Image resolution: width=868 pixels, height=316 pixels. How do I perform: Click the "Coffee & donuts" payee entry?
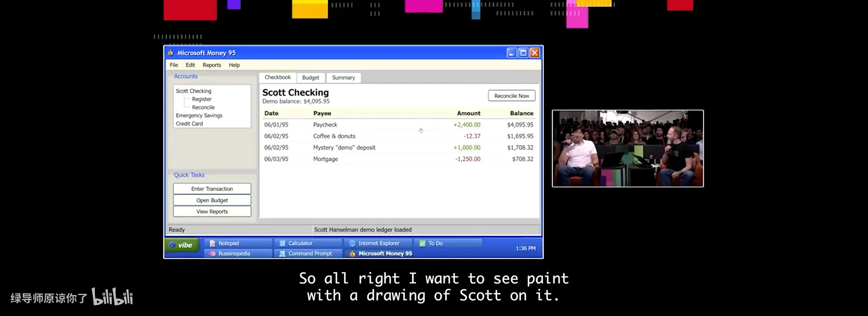[335, 136]
